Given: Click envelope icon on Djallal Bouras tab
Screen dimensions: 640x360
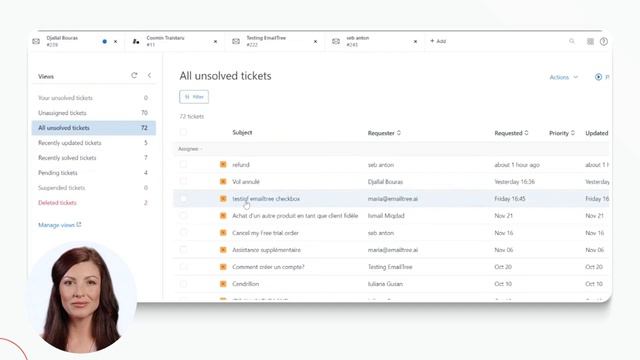Looking at the screenshot, I should click(36, 41).
